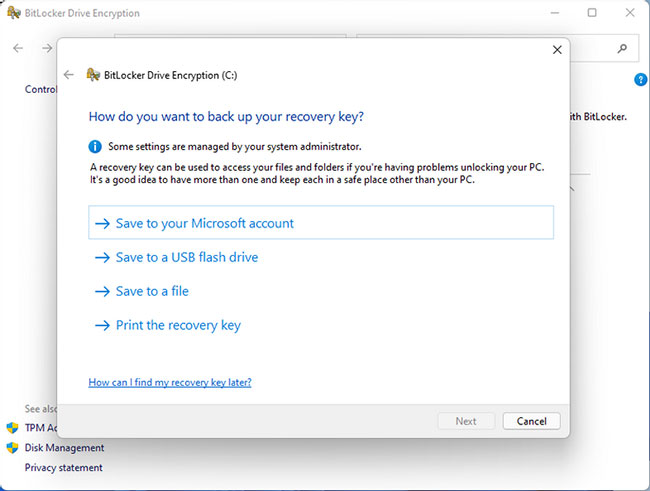
Task: Open How can I find my recovery key later link
Action: click(x=170, y=382)
